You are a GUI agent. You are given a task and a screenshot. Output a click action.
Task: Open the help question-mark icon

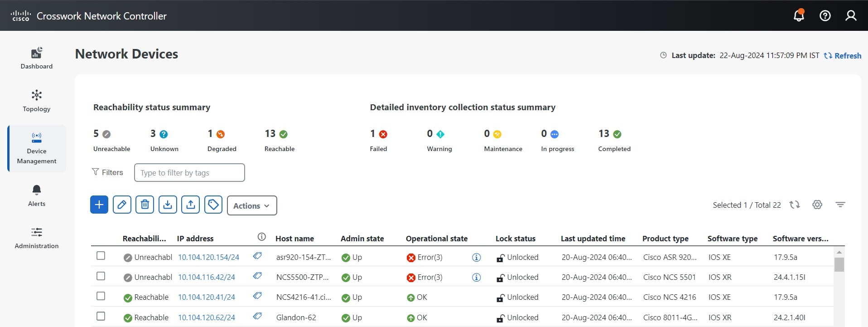(825, 16)
